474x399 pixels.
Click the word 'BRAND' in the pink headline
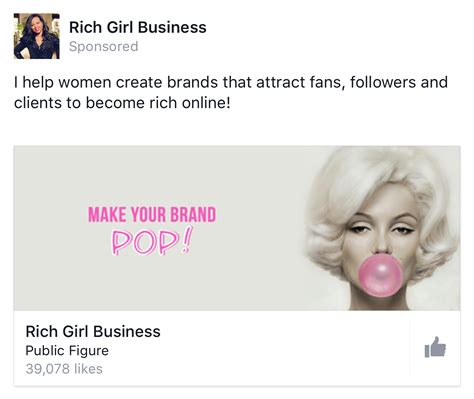click(193, 215)
